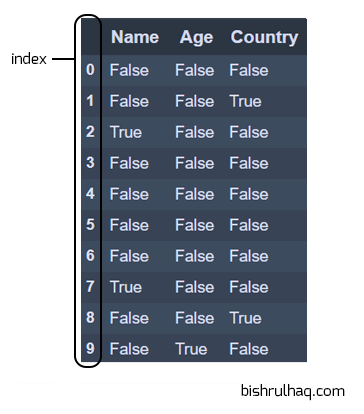Viewport: 364px width, 414px height.
Task: Click True in Name column row 2
Action: point(126,132)
